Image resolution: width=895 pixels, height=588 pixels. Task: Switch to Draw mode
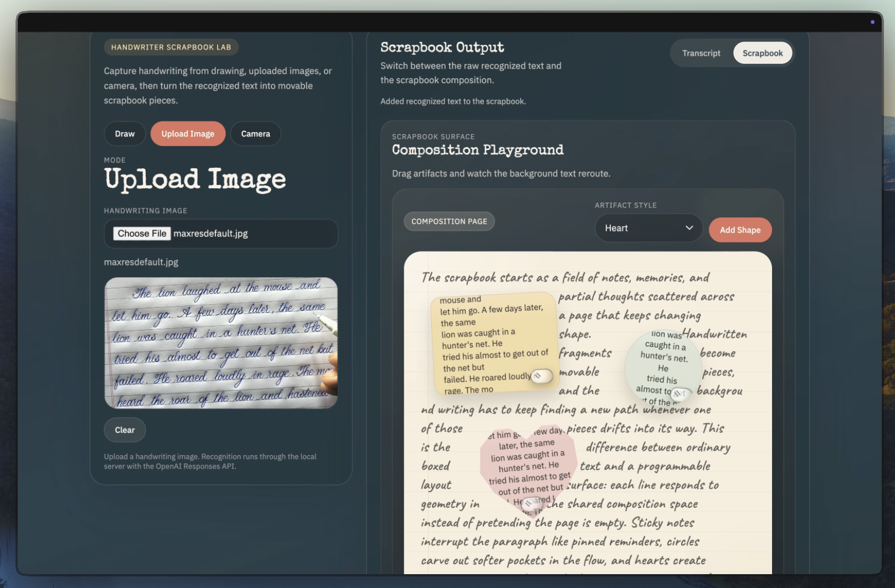(125, 133)
